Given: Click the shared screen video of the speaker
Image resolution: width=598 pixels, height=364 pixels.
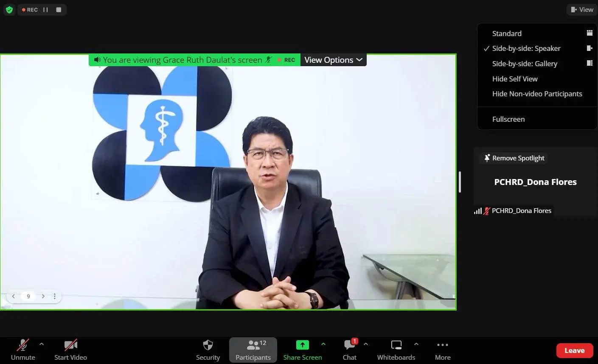Looking at the screenshot, I should coord(228,182).
